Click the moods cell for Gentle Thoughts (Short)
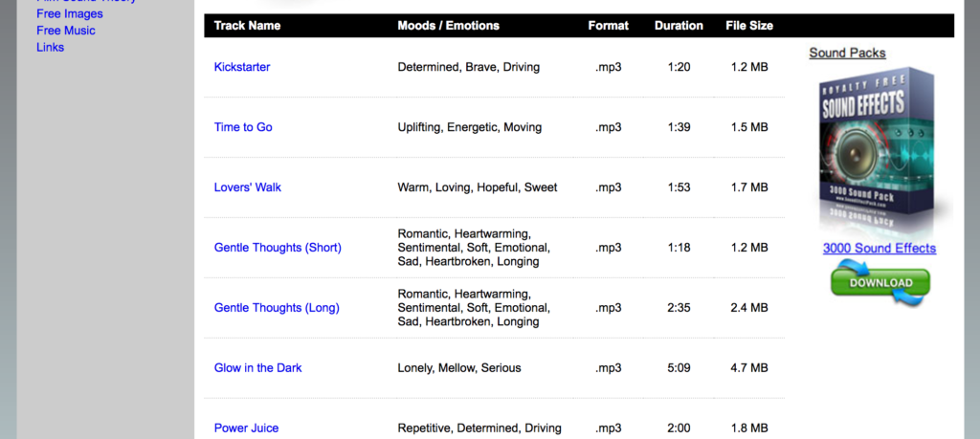Screen dimensions: 980x439 (x=474, y=248)
